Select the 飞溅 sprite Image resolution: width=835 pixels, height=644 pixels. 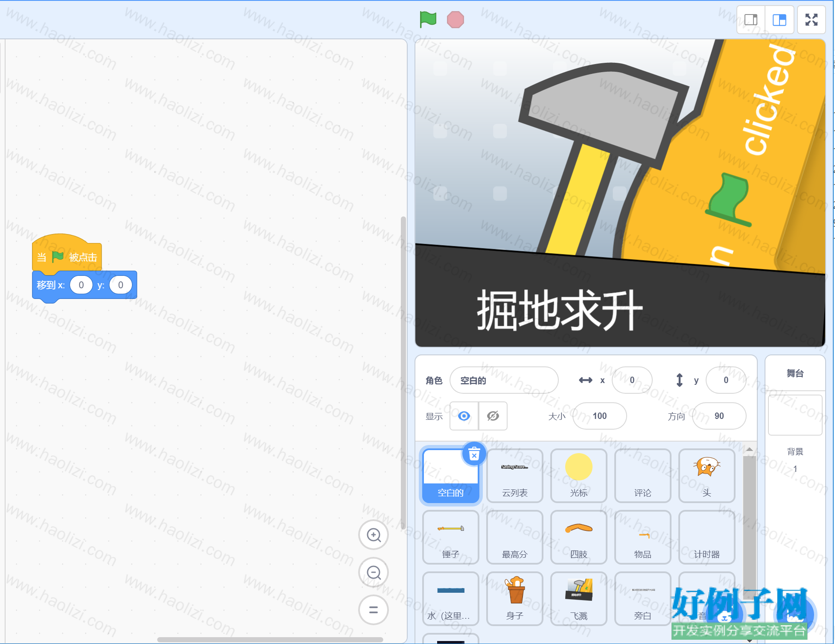579,599
